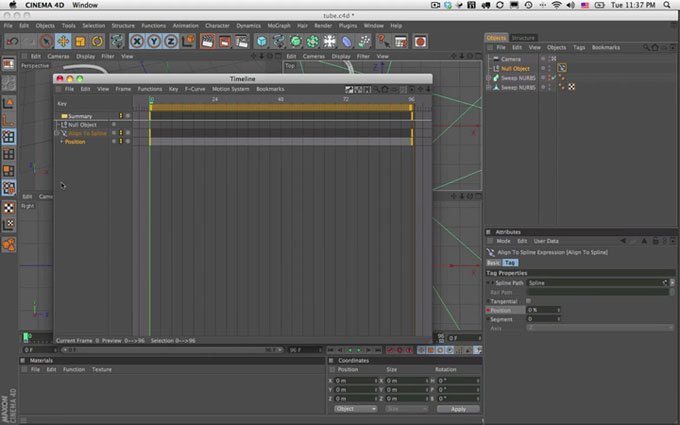This screenshot has width=680, height=425.
Task: Expand the Position track in Timeline
Action: (x=62, y=142)
